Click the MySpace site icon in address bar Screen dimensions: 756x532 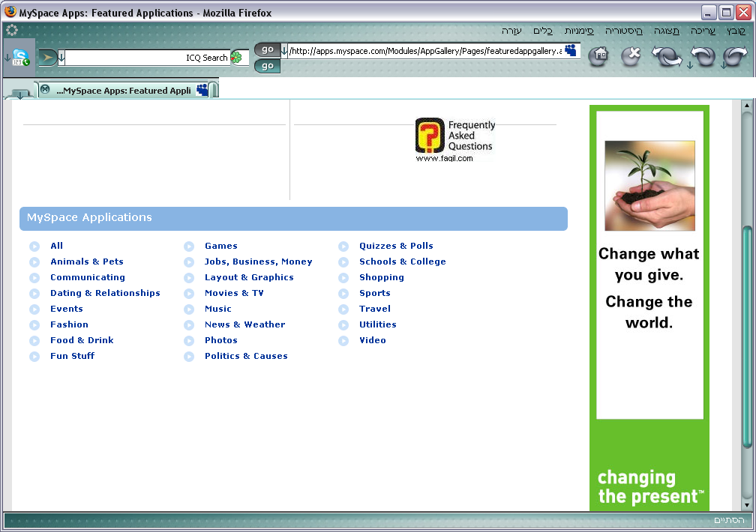pos(571,51)
